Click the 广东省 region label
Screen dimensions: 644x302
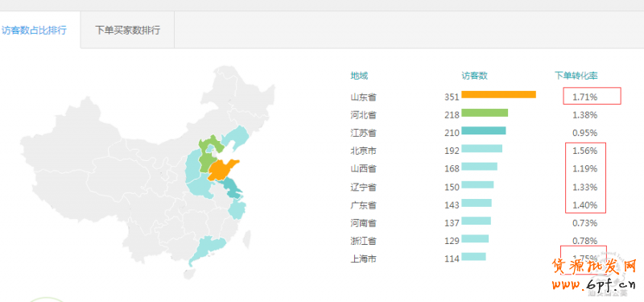pos(363,205)
